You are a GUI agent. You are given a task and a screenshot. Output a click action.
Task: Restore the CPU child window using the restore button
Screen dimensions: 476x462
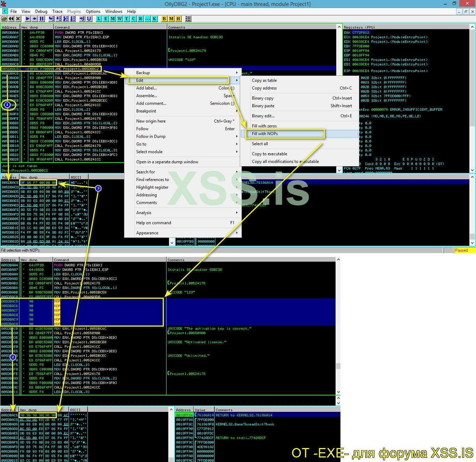466,11
